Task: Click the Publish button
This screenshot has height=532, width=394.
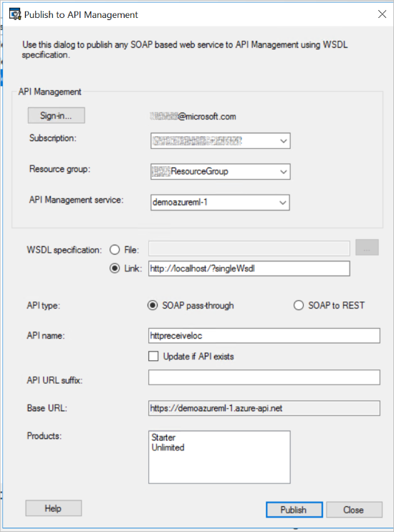Action: pos(294,510)
